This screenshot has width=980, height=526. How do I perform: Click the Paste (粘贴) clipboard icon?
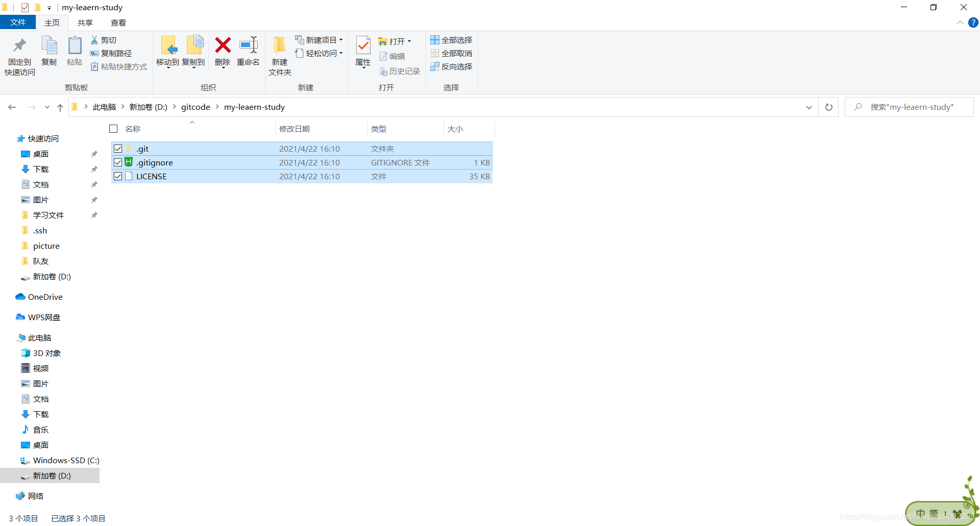pos(75,46)
